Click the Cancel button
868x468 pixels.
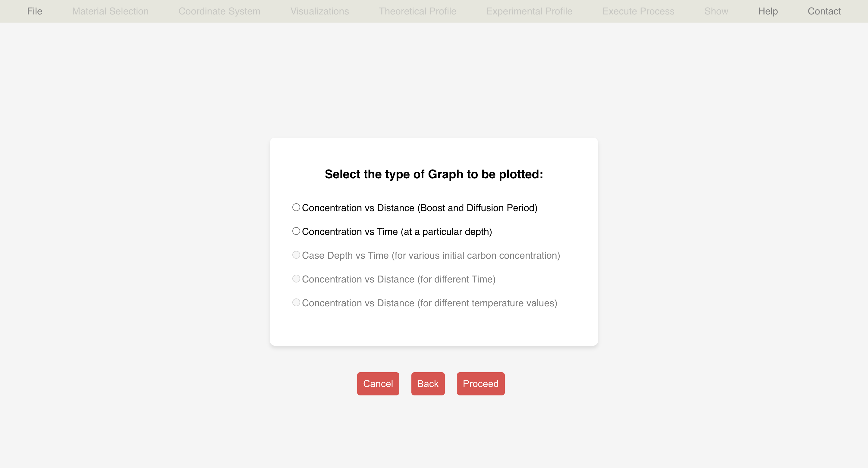click(378, 383)
